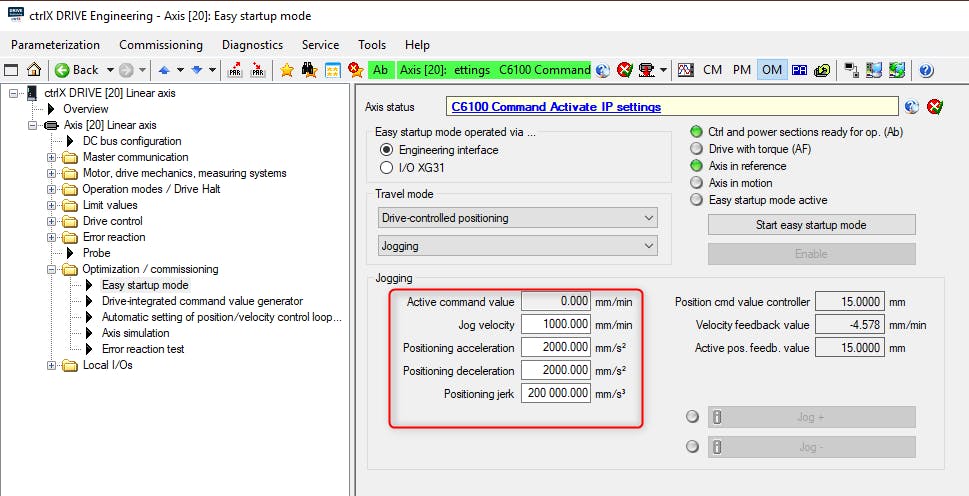This screenshot has width=969, height=496.
Task: Click the save parameters PAR icon
Action: pos(258,70)
